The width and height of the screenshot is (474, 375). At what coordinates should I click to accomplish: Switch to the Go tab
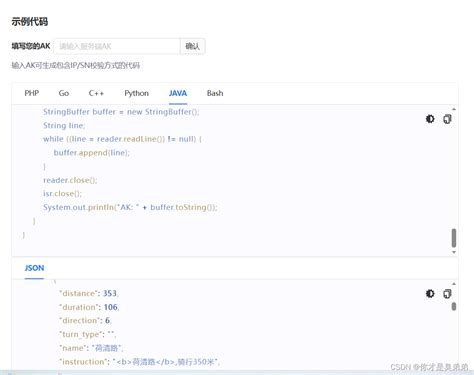tap(64, 93)
